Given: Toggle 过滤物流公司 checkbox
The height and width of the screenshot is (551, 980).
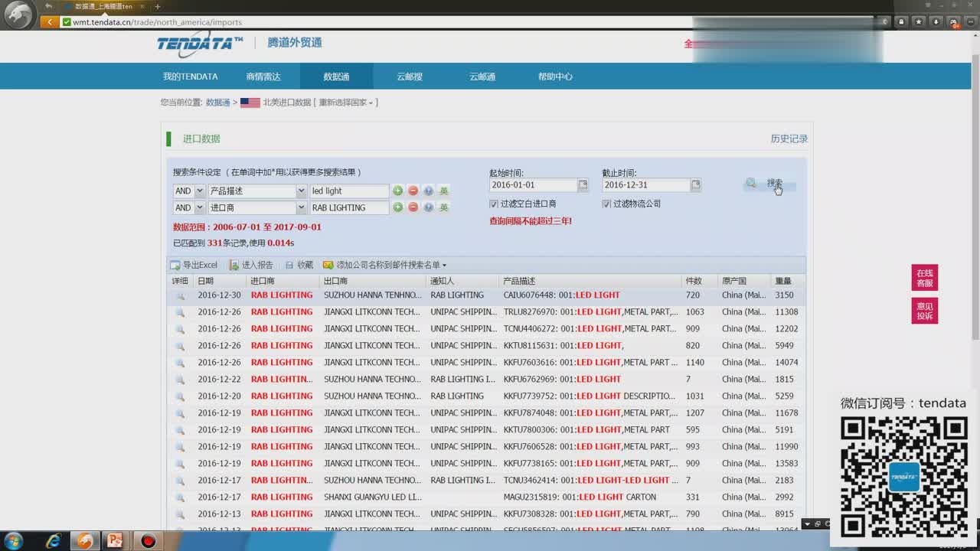Looking at the screenshot, I should point(606,204).
